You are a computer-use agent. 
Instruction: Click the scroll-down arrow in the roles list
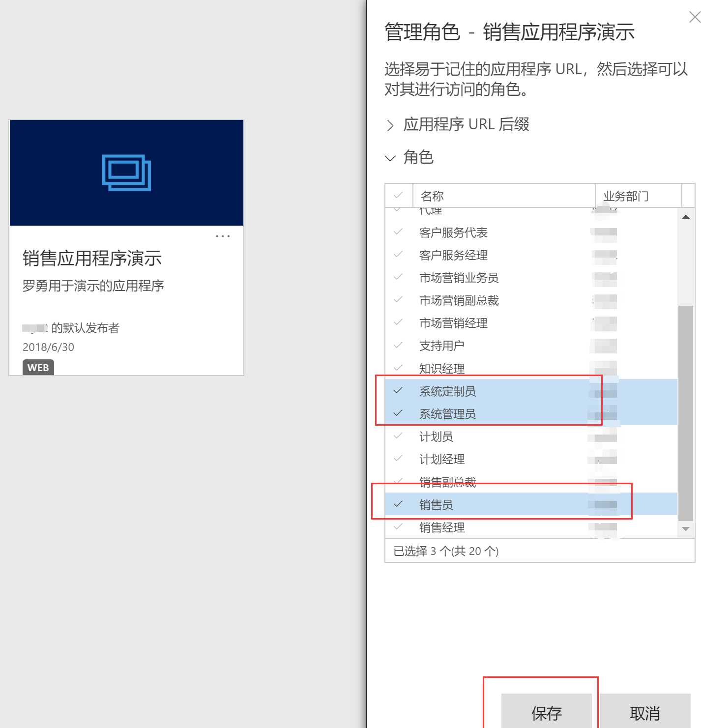pyautogui.click(x=686, y=529)
